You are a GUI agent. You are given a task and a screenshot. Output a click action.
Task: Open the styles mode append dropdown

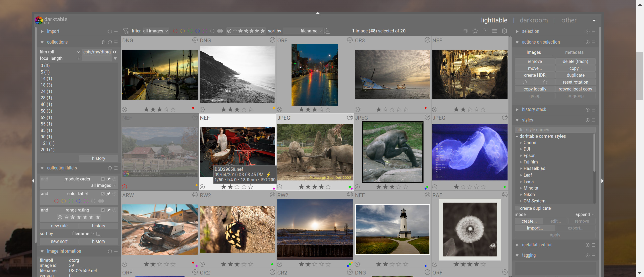pos(585,215)
